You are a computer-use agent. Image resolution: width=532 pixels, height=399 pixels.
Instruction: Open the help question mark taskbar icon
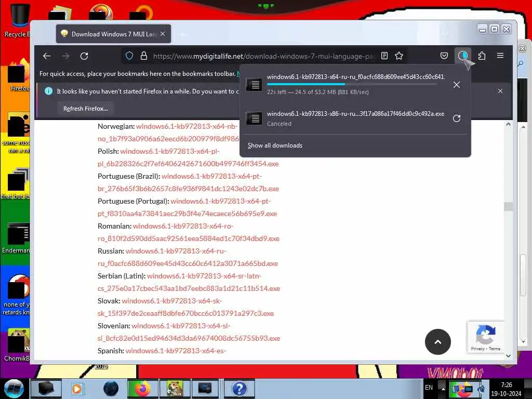pyautogui.click(x=239, y=389)
